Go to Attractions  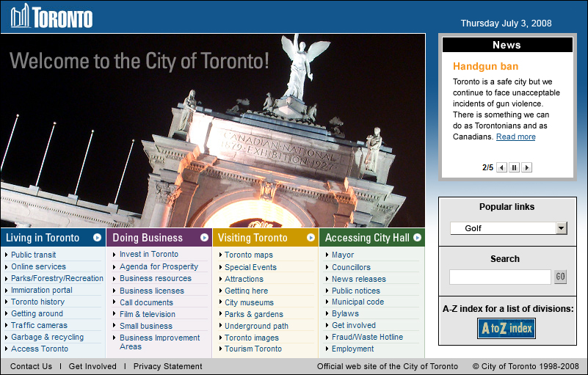click(x=244, y=279)
